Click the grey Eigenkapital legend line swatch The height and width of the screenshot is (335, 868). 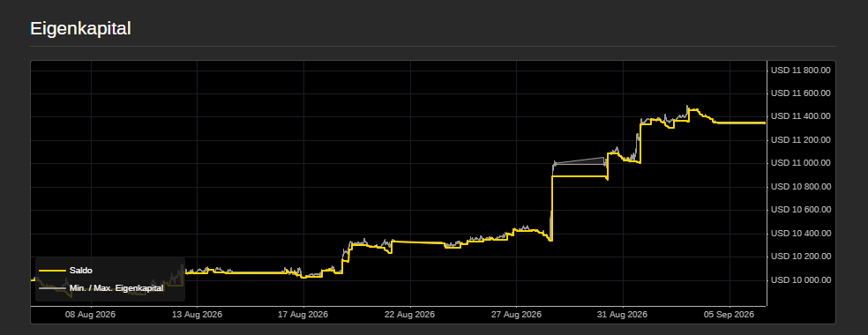tap(53, 288)
